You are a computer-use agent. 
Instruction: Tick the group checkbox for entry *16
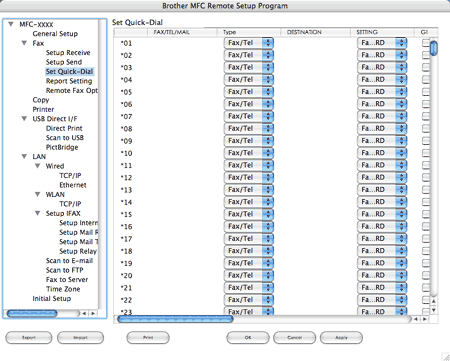point(426,226)
